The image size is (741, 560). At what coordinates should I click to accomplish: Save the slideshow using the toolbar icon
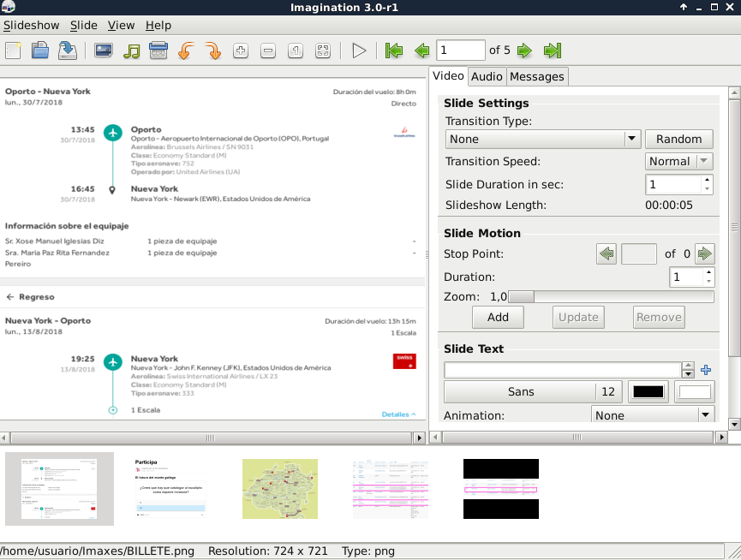pos(68,51)
